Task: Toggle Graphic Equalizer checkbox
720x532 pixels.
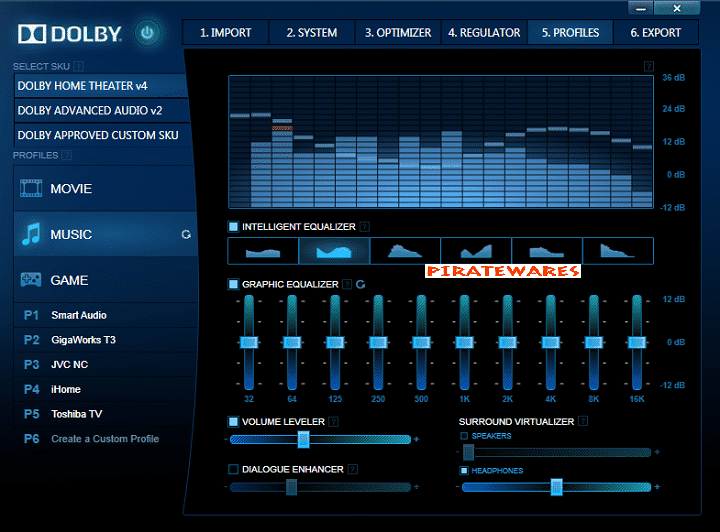Action: pyautogui.click(x=233, y=284)
